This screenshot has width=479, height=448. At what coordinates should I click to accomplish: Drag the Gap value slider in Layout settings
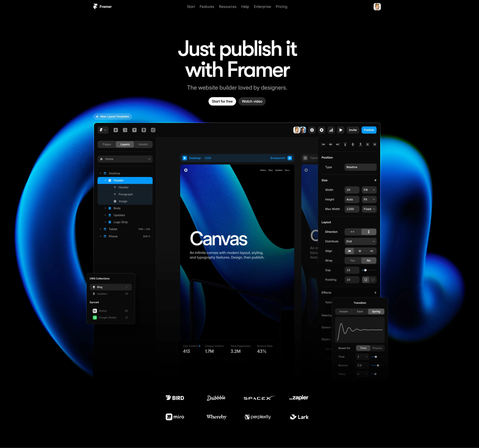tap(366, 270)
